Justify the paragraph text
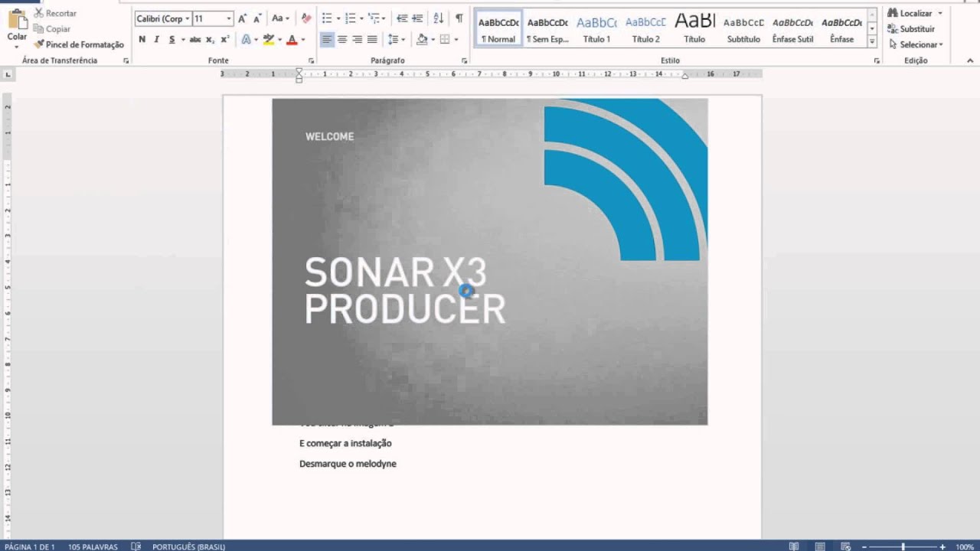 point(372,39)
